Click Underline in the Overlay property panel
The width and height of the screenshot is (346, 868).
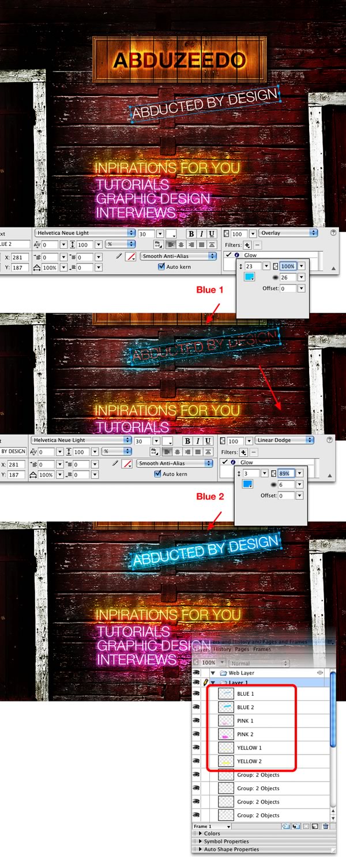[211, 233]
